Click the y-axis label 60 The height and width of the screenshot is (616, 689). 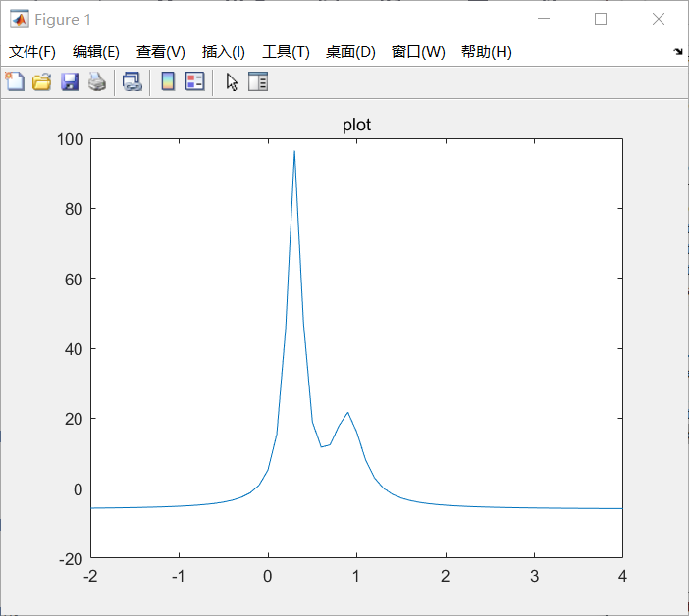pos(74,280)
